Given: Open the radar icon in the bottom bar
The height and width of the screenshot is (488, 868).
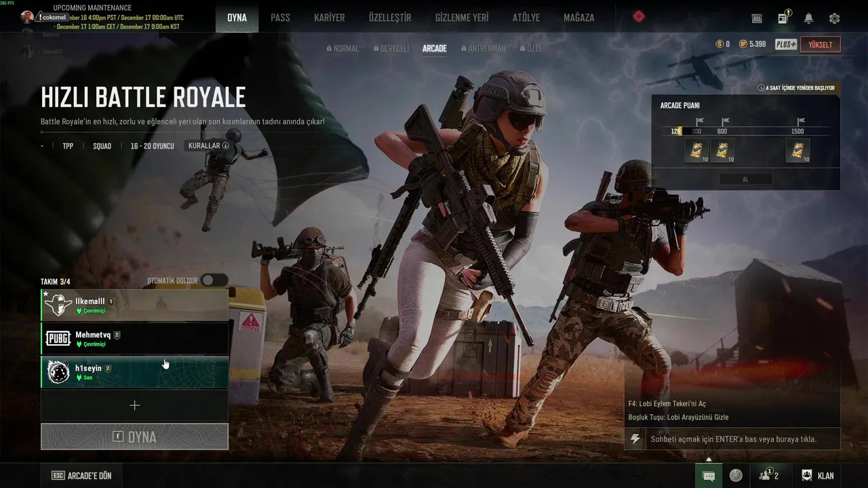Looking at the screenshot, I should pyautogui.click(x=736, y=476).
